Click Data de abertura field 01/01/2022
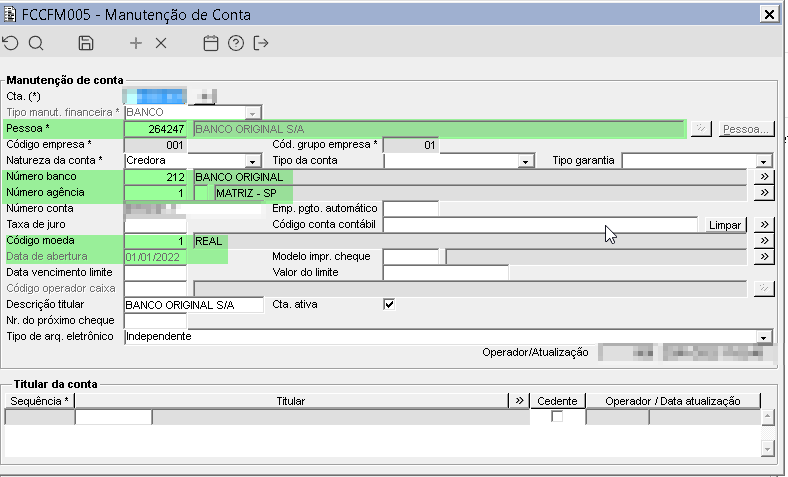Viewport: 788px width, 477px height. click(x=155, y=257)
